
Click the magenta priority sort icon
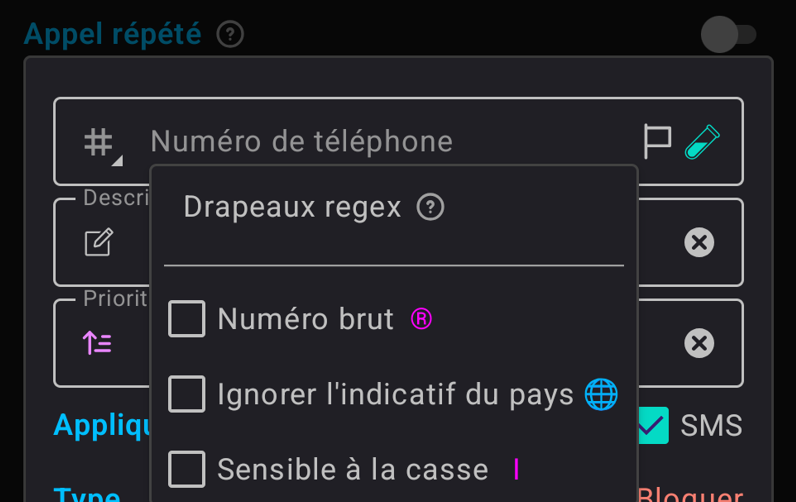(98, 343)
